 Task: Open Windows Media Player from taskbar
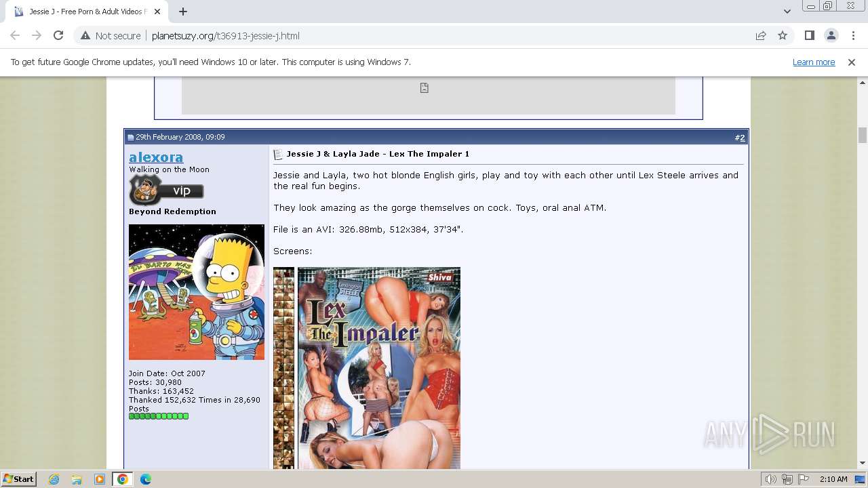tap(100, 479)
